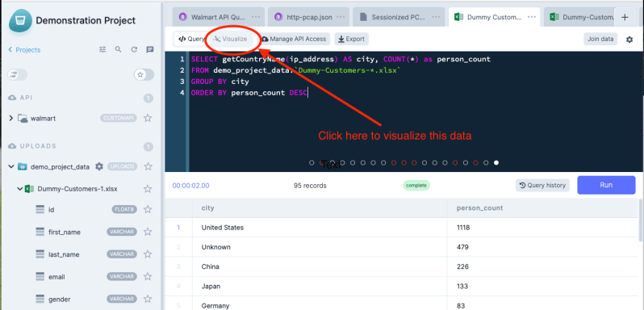Screen dimensions: 644x310
Task: Click the UPLOADS badge on demo_project_data
Action: [123, 166]
